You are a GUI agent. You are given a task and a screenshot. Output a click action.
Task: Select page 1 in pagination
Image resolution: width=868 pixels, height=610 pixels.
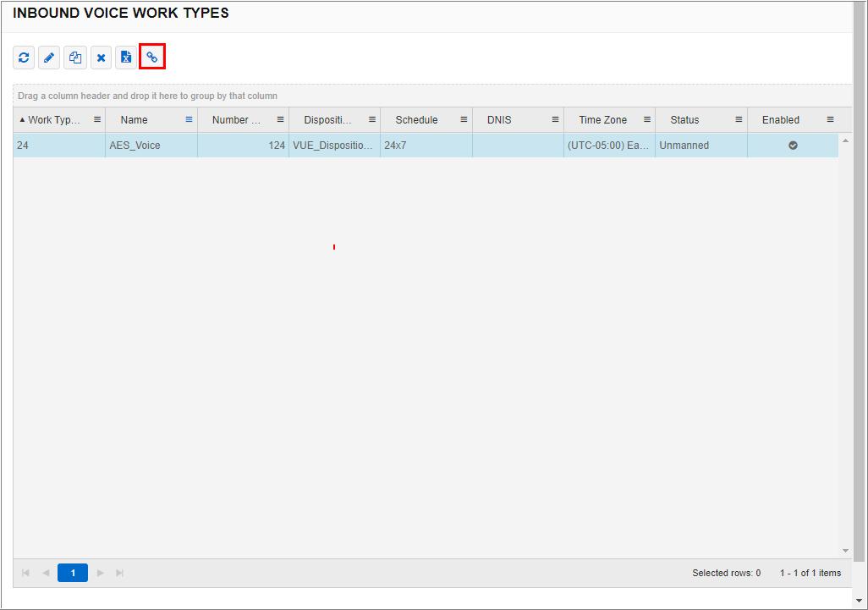click(72, 573)
